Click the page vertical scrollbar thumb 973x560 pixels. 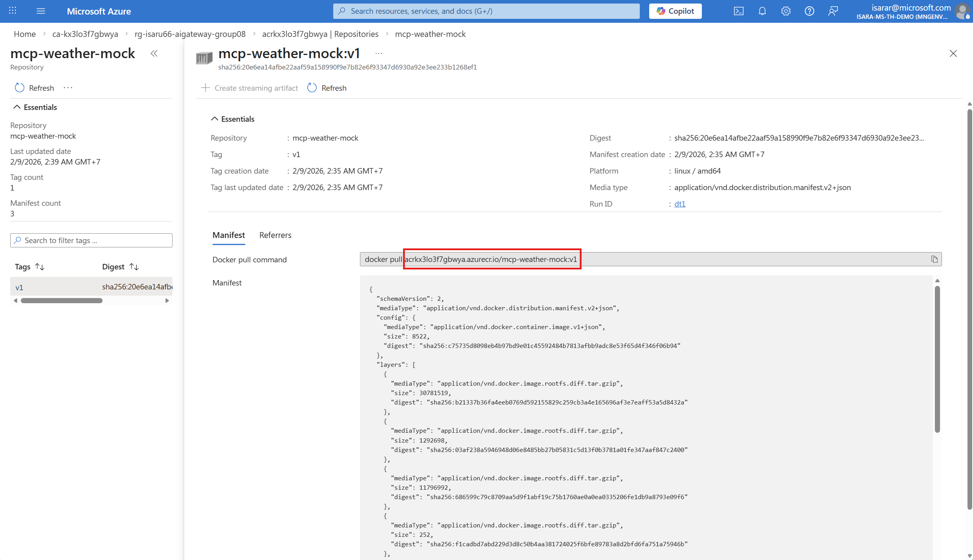click(x=969, y=309)
